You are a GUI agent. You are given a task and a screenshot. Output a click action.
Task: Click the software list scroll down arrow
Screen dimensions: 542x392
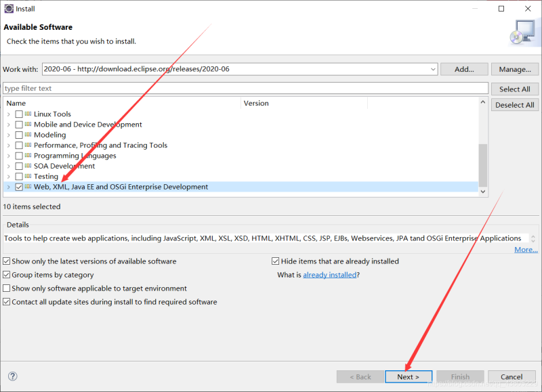point(483,192)
